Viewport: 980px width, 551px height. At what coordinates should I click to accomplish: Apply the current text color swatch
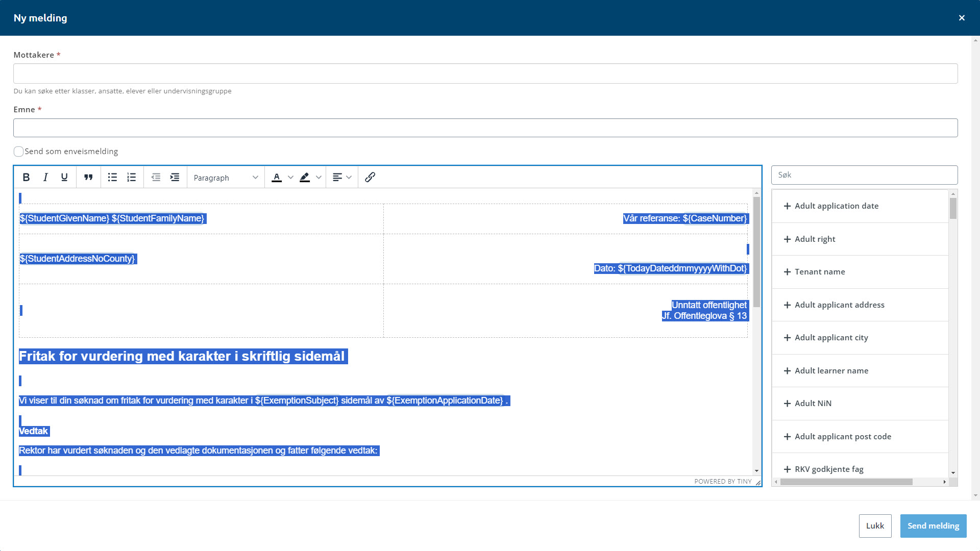coord(277,178)
